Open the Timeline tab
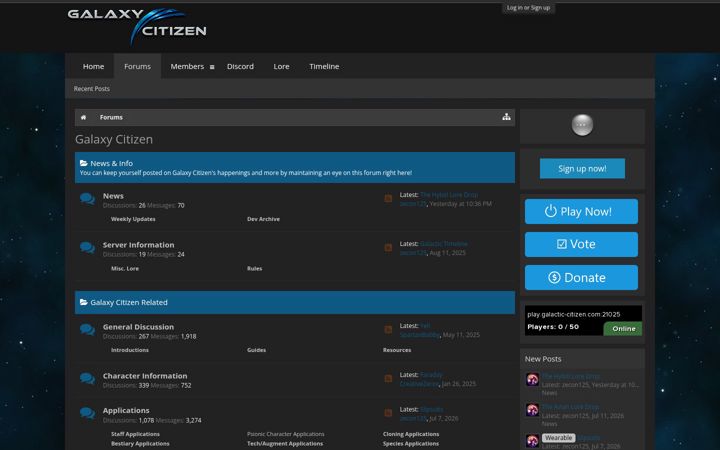This screenshot has width=720, height=450. [x=324, y=66]
